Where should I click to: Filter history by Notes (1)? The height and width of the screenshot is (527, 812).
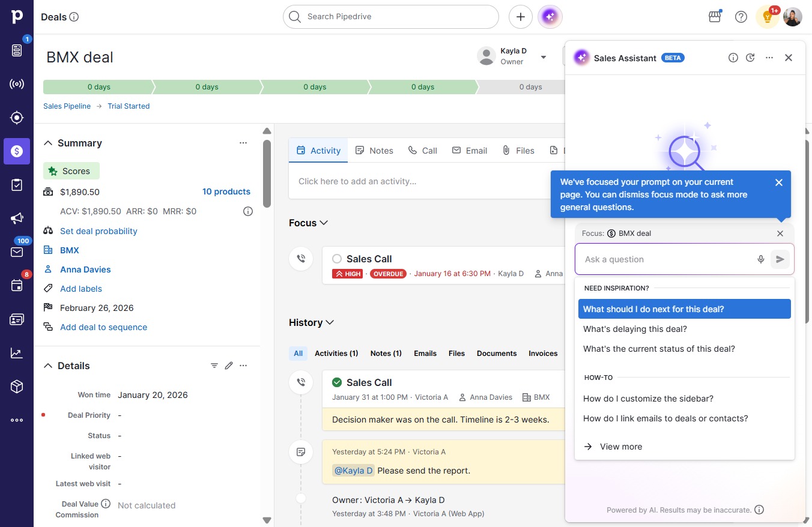click(x=386, y=354)
